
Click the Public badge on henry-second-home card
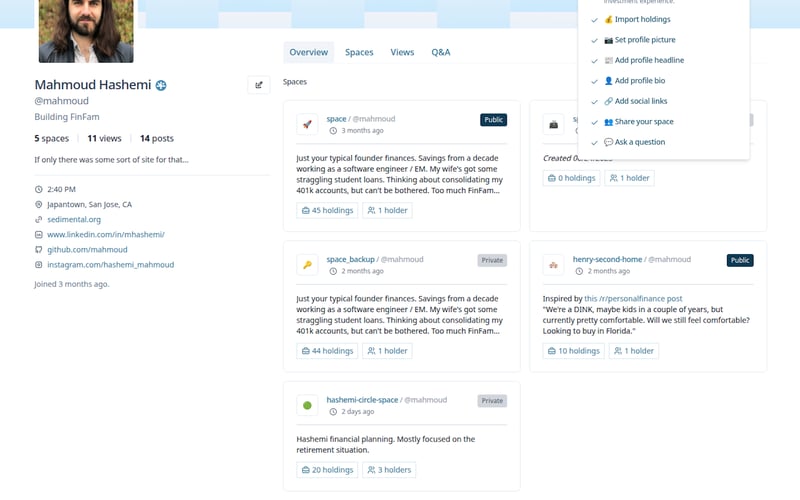click(740, 260)
